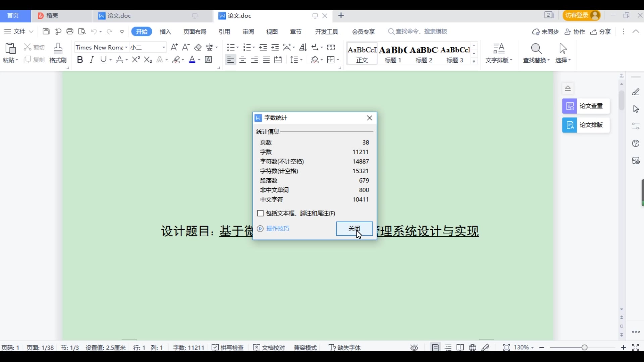Image resolution: width=644 pixels, height=362 pixels.
Task: Open the 页面布局 ribbon tab
Action: 195,32
